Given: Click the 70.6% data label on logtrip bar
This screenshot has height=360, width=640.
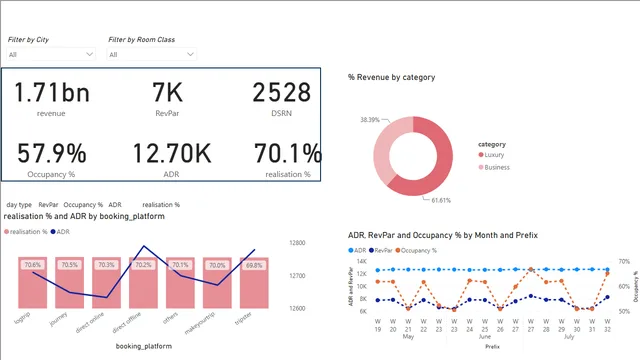Looking at the screenshot, I should click(x=33, y=265).
